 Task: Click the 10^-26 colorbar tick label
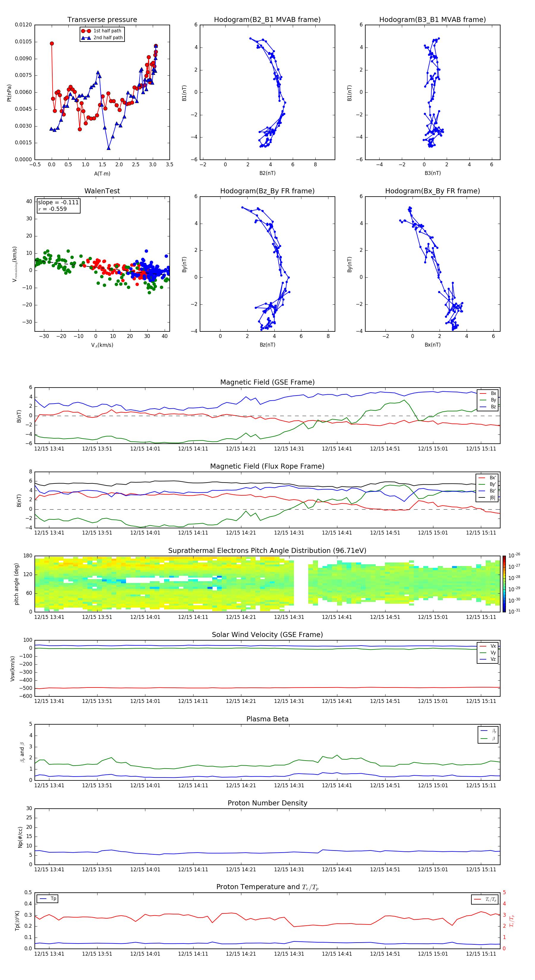click(514, 556)
